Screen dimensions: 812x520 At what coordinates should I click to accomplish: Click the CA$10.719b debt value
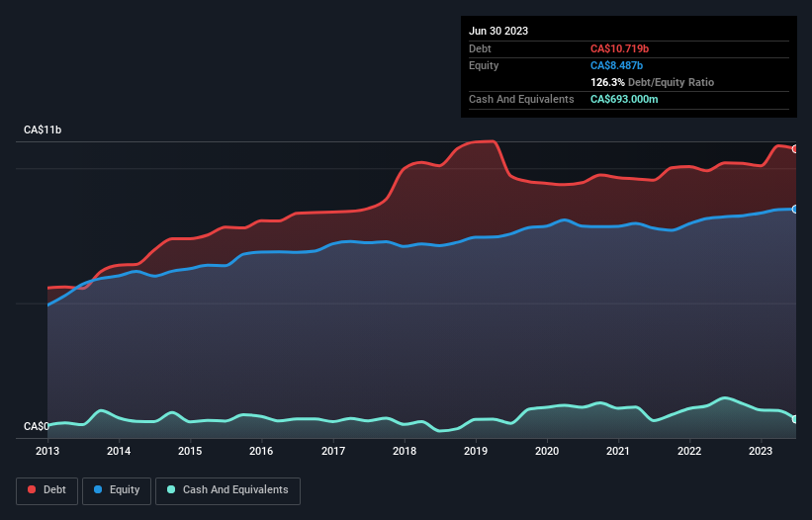tap(619, 48)
